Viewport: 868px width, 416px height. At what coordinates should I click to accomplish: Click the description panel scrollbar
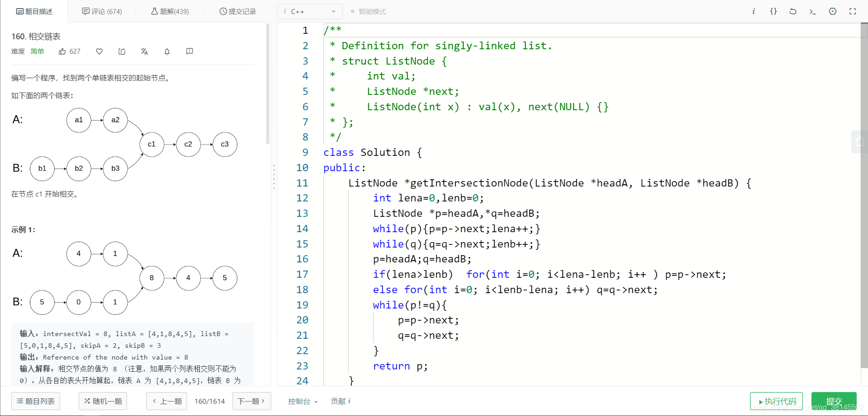(x=268, y=84)
